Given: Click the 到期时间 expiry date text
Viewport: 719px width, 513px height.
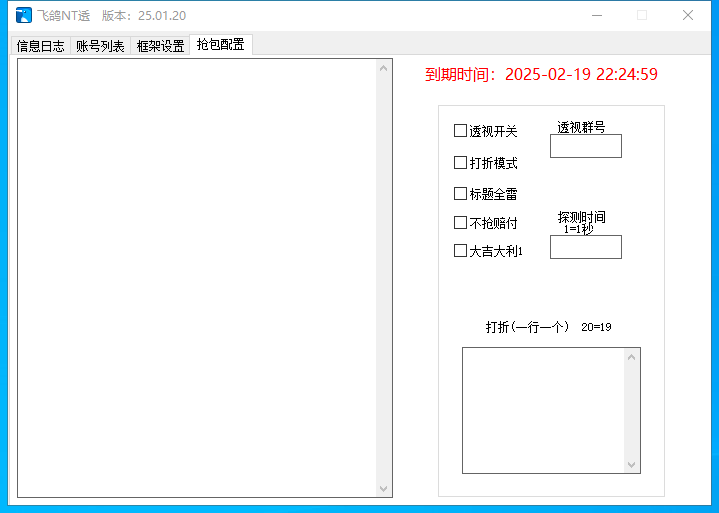Looking at the screenshot, I should tap(541, 74).
